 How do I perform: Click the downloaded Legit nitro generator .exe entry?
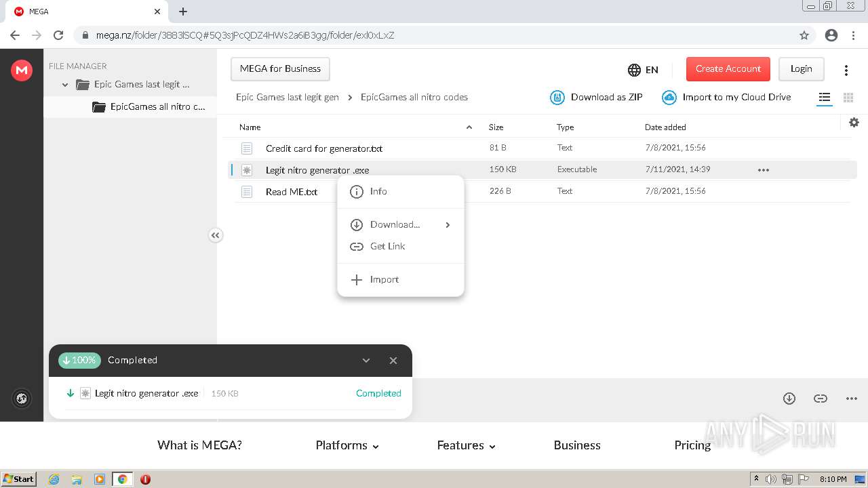pos(146,393)
